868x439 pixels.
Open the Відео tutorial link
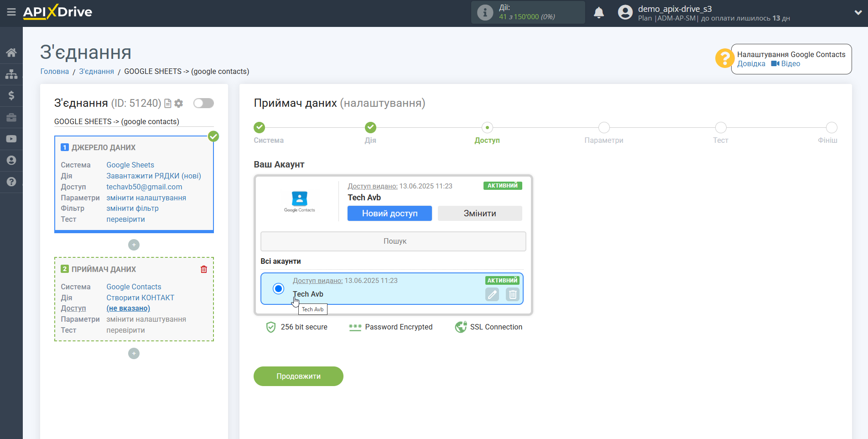(785, 64)
